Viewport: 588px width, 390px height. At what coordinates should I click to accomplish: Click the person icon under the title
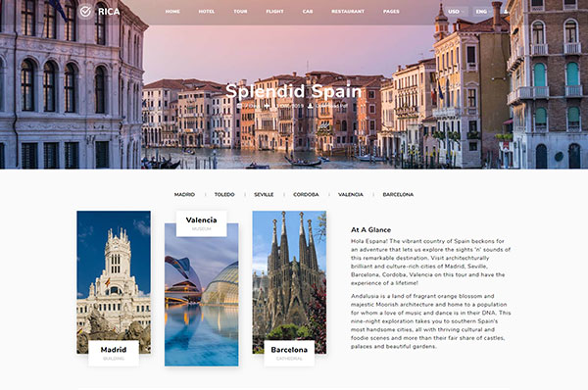tap(310, 106)
